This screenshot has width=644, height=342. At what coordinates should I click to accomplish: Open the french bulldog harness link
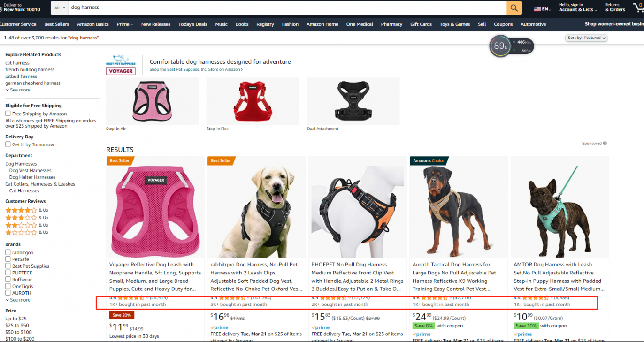30,69
